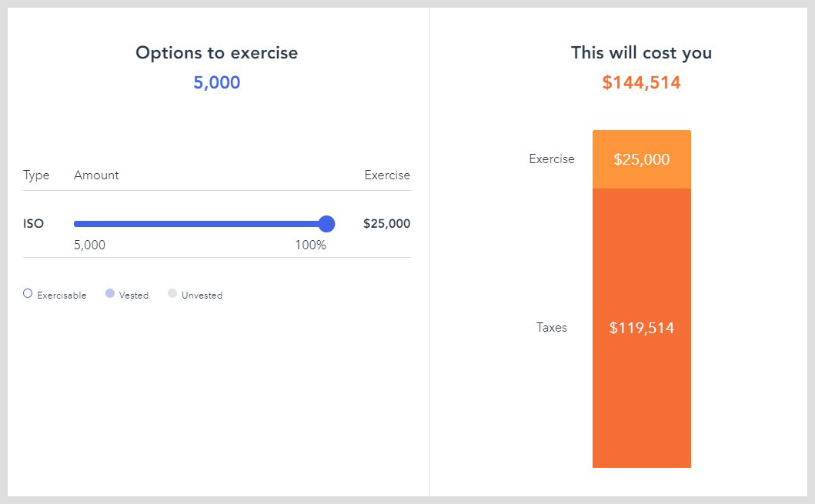Select the Exercise bar segment showing $25,000

tap(641, 159)
